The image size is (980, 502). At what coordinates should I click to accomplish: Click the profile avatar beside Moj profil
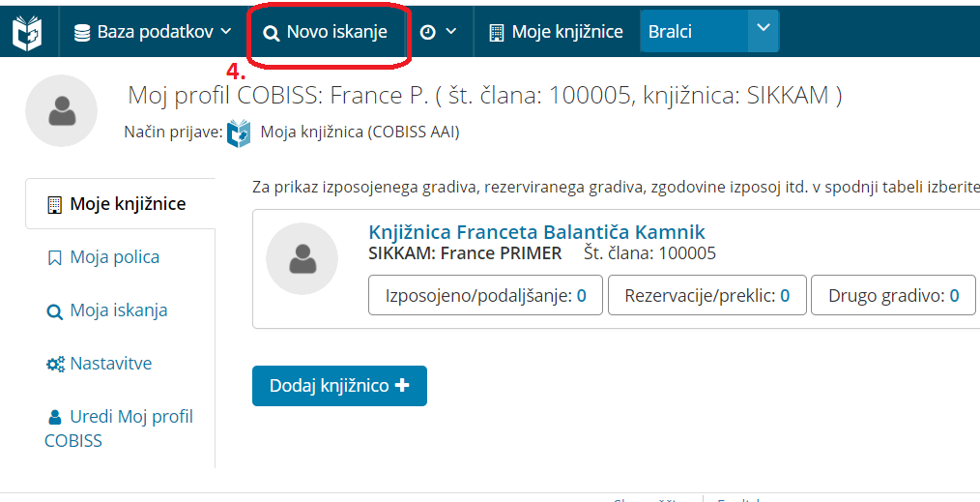[61, 111]
